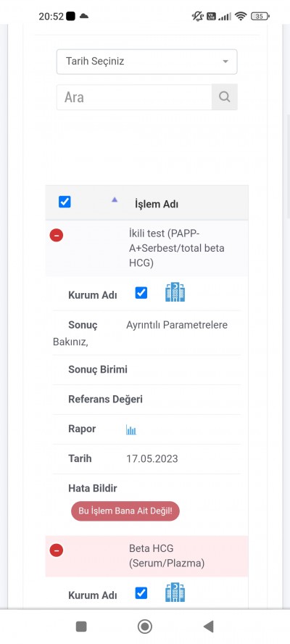Image resolution: width=290 pixels, height=644 pixels.
Task: Tap the recent apps square icon
Action: 81,627
